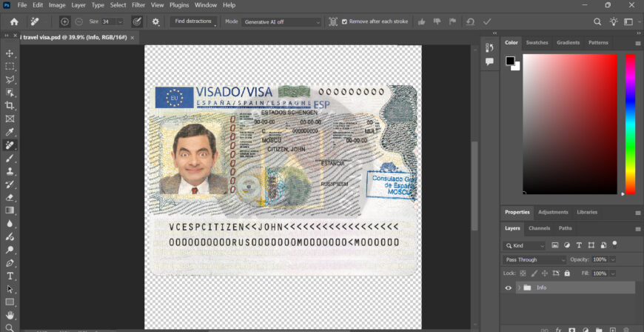
Task: Expand the Info layer group
Action: click(x=519, y=288)
